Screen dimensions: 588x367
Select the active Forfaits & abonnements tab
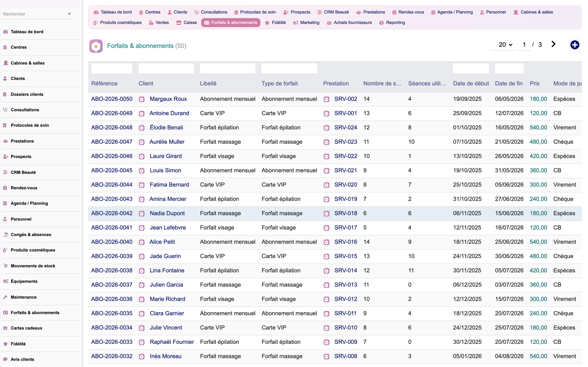tap(231, 23)
